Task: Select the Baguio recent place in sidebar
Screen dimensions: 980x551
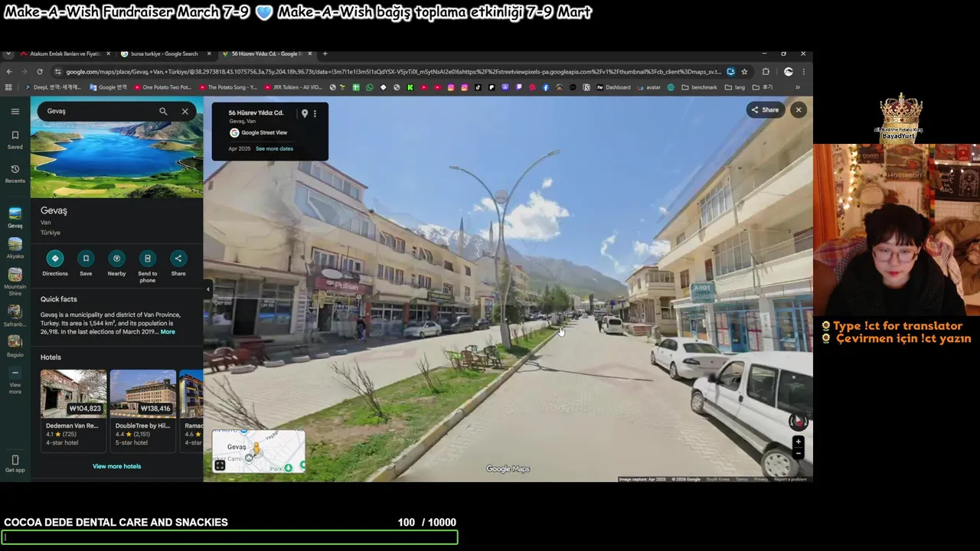Action: point(15,347)
